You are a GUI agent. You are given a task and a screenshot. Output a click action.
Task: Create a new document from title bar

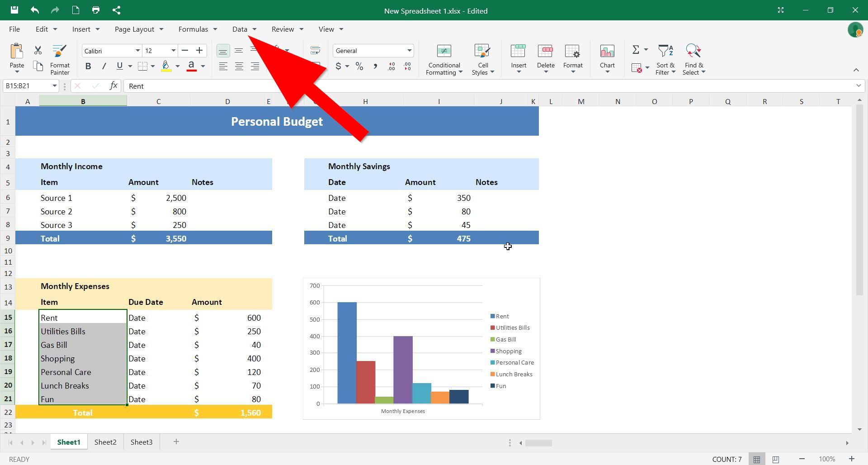click(75, 10)
